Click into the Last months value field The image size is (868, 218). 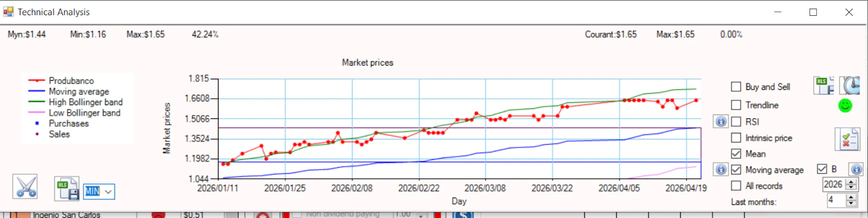836,200
